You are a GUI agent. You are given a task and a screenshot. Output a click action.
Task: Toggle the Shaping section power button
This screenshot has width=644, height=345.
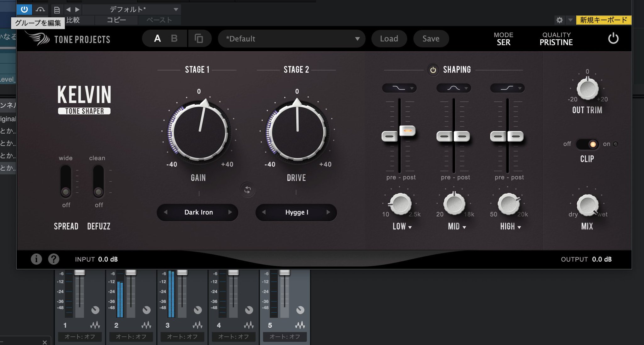click(433, 70)
